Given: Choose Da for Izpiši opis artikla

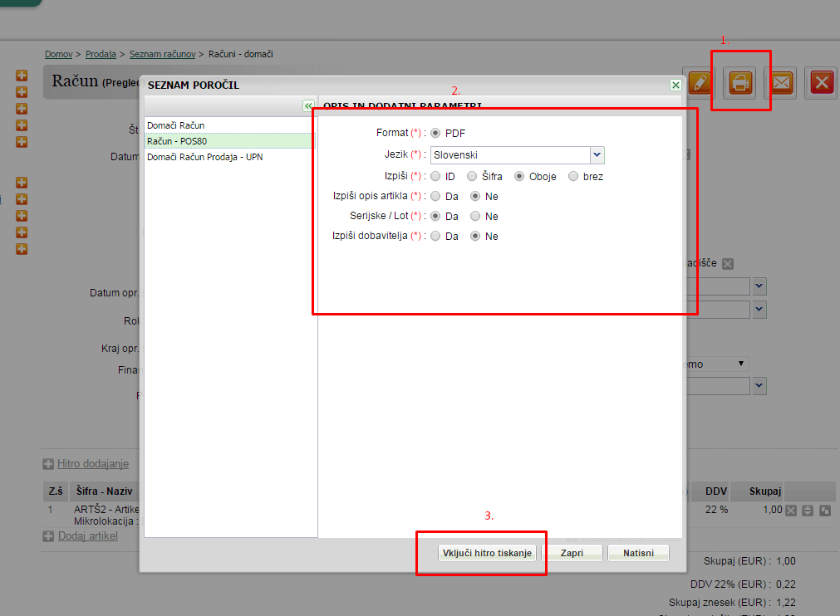Looking at the screenshot, I should [x=435, y=196].
